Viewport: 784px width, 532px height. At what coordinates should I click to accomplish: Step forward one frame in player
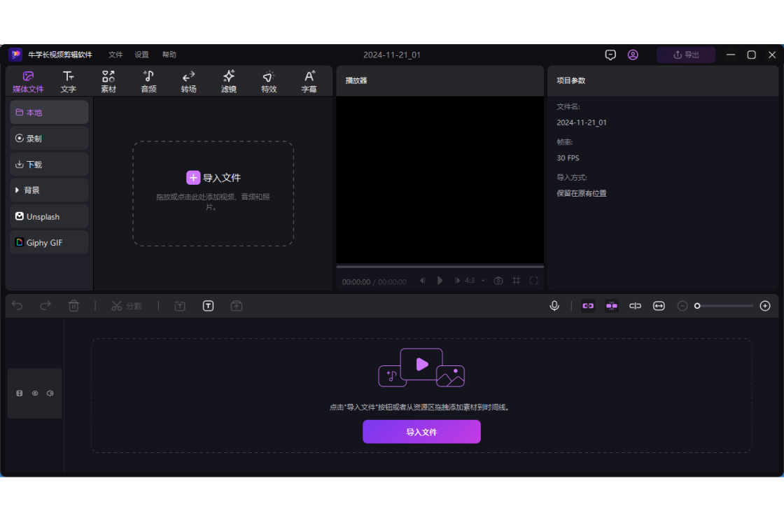[457, 281]
